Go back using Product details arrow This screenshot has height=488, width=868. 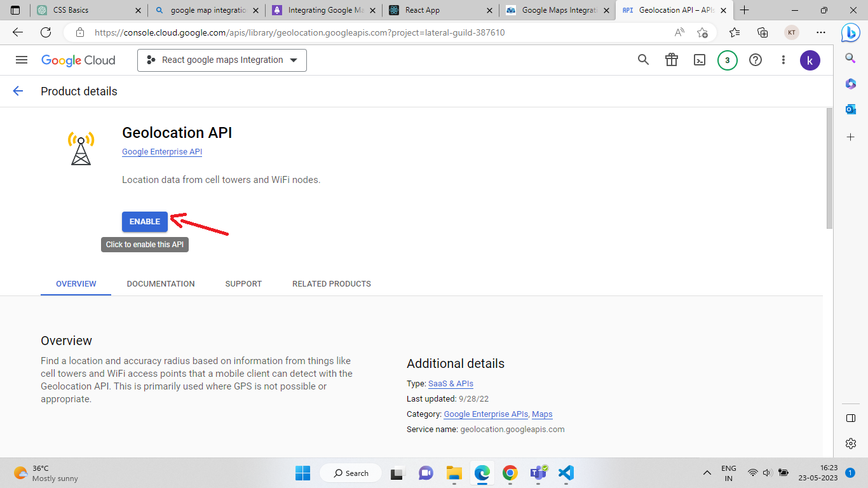tap(18, 91)
